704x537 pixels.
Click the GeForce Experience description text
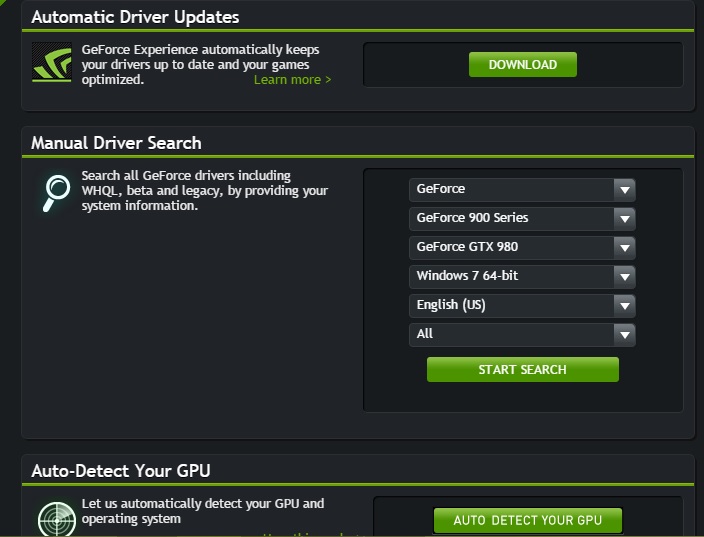click(201, 64)
